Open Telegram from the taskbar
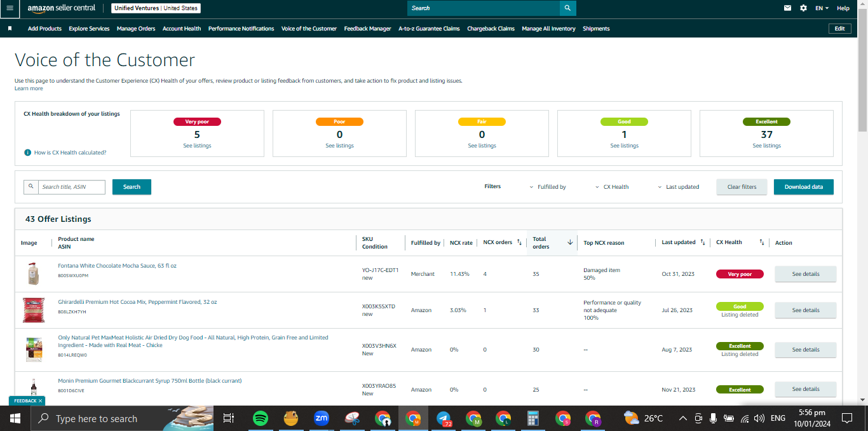Image resolution: width=868 pixels, height=431 pixels. [444, 418]
